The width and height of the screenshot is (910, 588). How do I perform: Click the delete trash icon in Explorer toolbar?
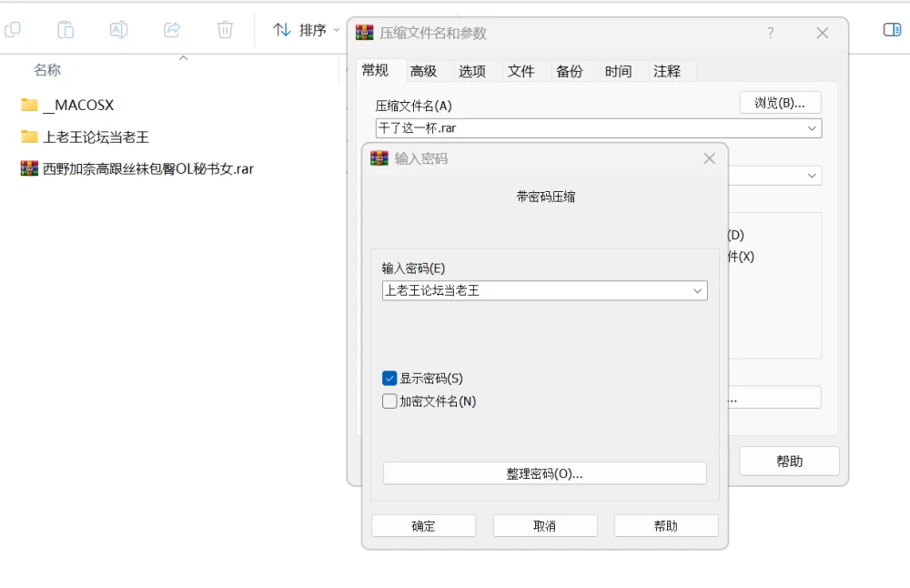[225, 30]
